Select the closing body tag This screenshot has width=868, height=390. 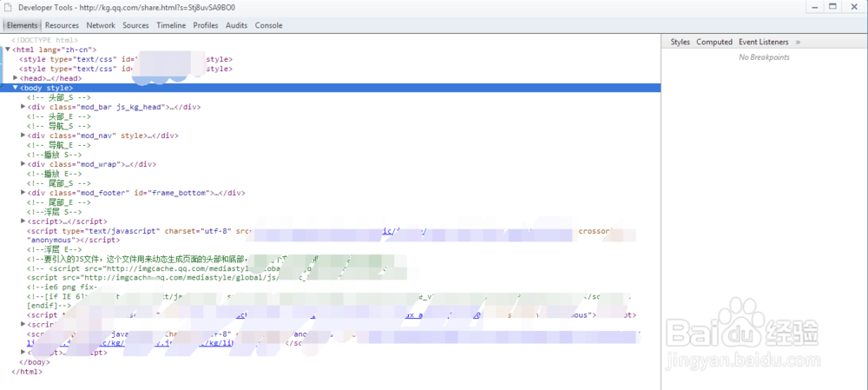pyautogui.click(x=35, y=362)
